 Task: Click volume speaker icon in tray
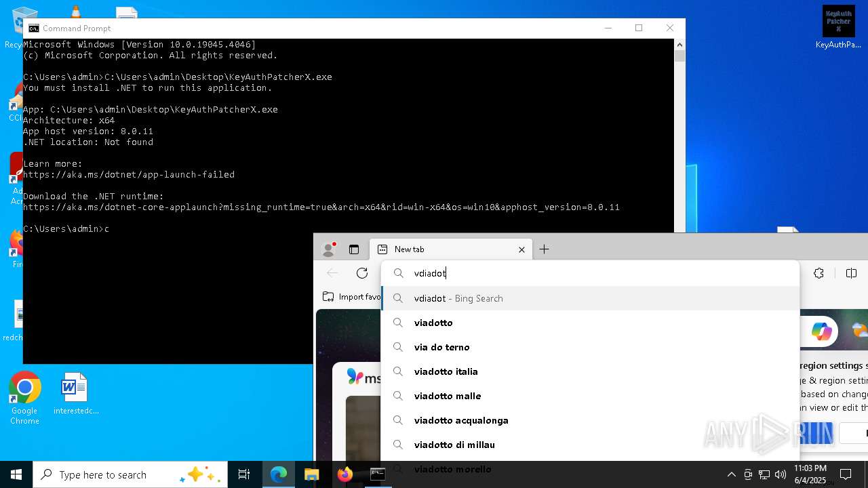coord(781,474)
